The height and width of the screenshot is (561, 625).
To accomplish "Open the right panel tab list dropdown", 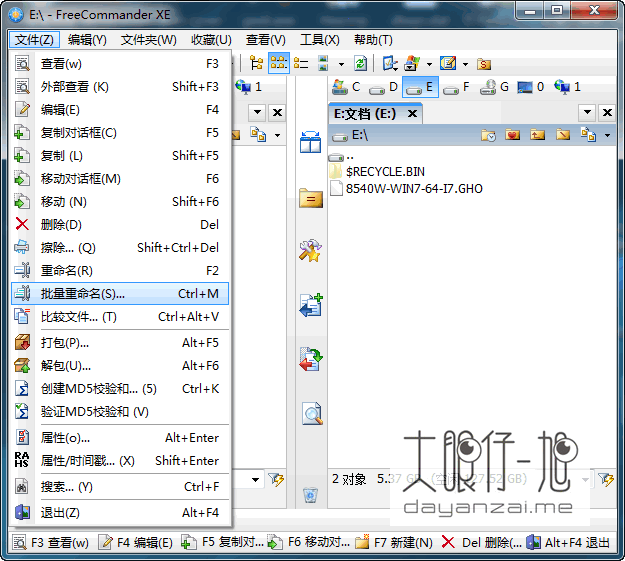I will (587, 113).
